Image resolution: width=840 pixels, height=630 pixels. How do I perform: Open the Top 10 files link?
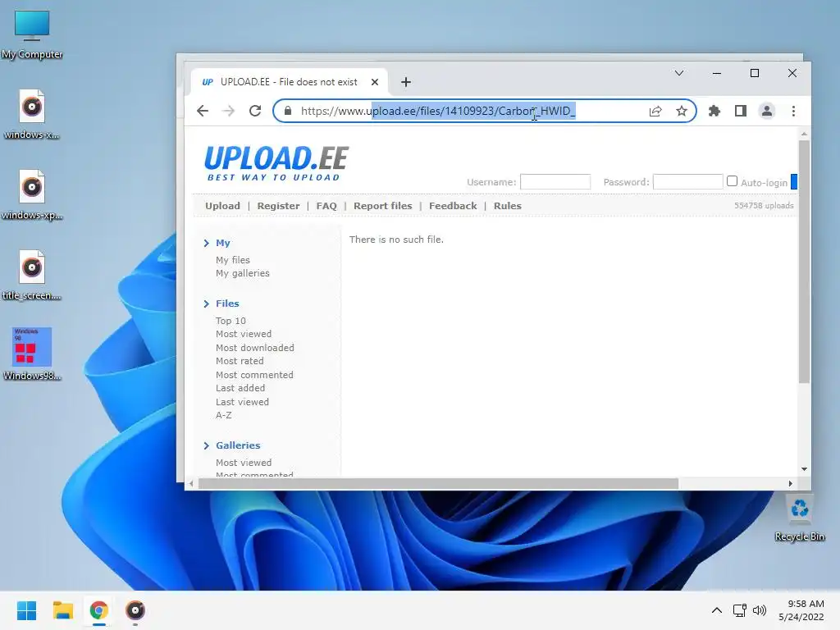tap(231, 321)
